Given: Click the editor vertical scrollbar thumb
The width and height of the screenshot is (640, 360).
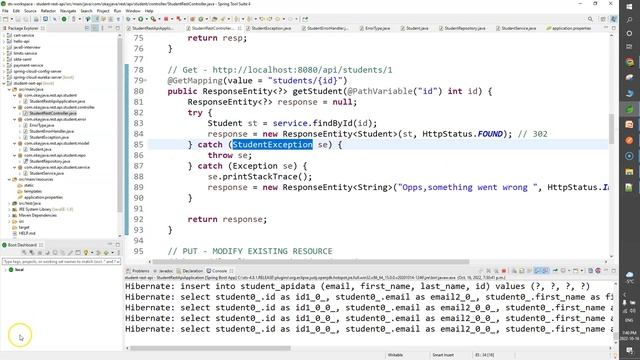Looking at the screenshot, I should 611,129.
